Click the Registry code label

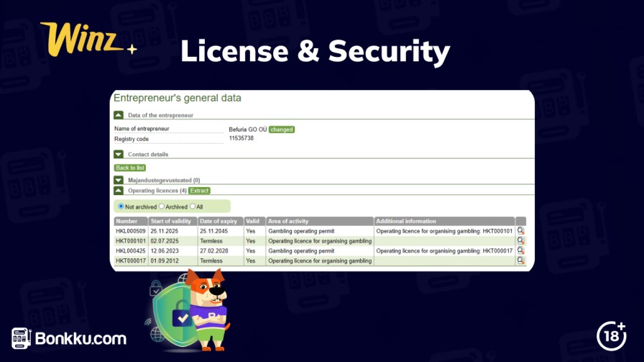[132, 139]
